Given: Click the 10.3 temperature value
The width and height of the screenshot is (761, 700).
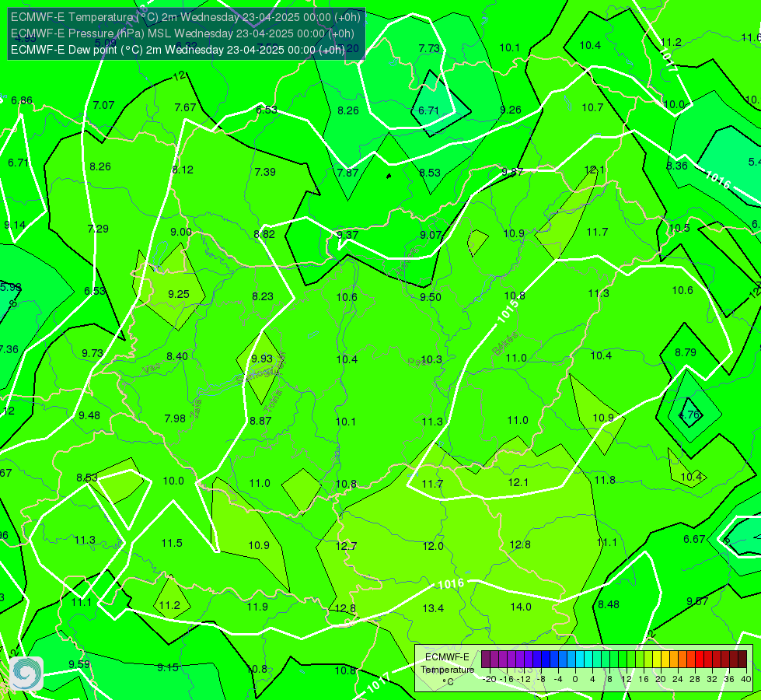Looking at the screenshot, I should [x=431, y=359].
